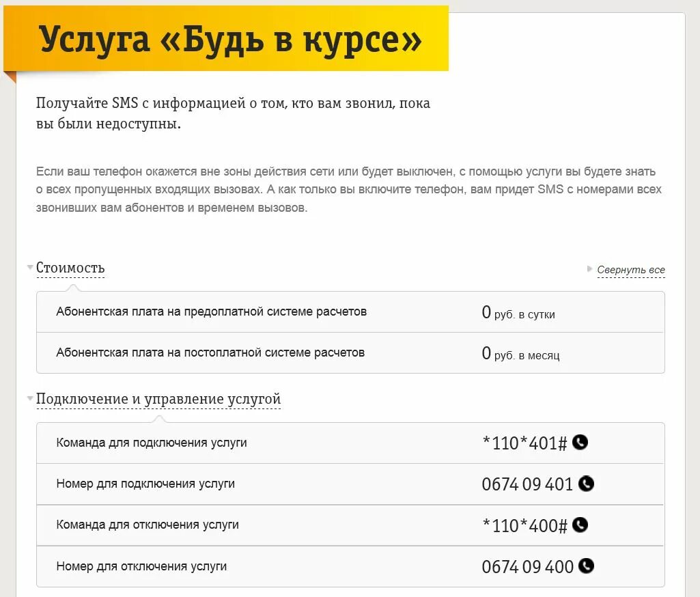The width and height of the screenshot is (700, 597).
Task: Collapse the Подключение и управление услугой section
Action: coord(158,399)
